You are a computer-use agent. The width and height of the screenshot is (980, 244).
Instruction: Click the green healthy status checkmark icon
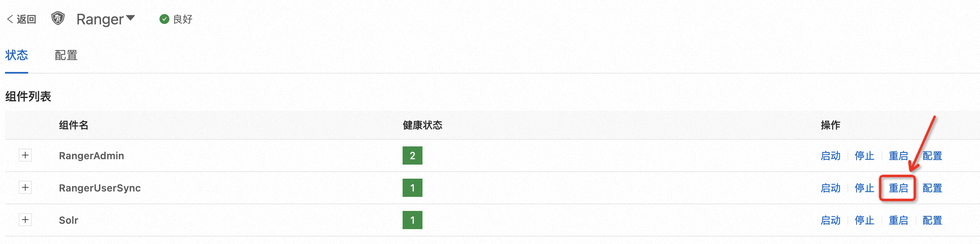(164, 19)
